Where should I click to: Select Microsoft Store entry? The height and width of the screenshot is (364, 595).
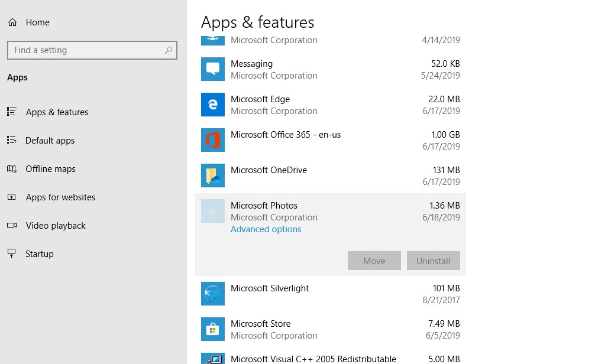[261, 324]
